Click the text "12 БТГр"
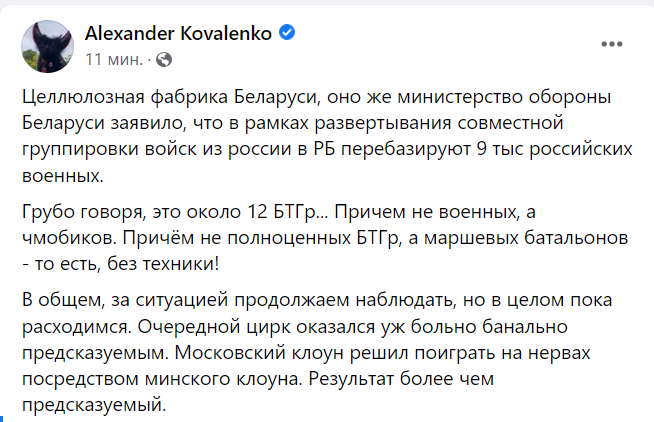 click(288, 212)
